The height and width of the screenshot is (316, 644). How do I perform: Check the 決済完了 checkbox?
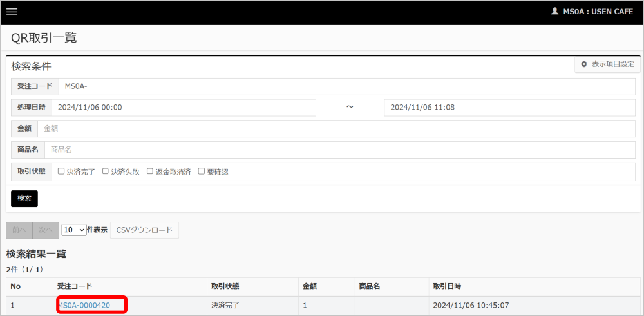point(61,172)
